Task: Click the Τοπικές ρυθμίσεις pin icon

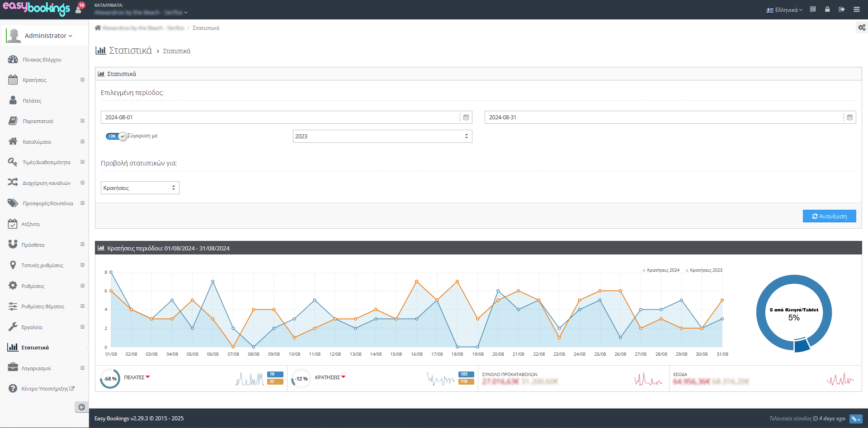Action: [x=13, y=265]
